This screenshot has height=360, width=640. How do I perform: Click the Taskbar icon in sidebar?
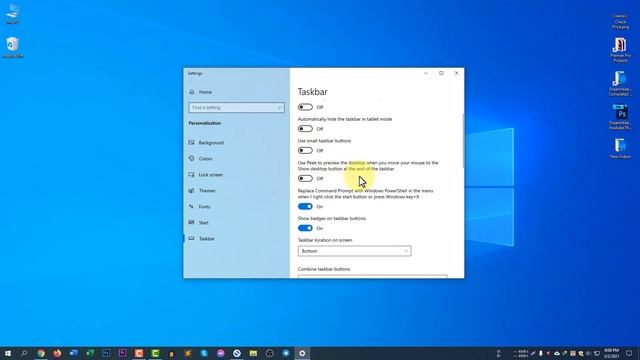coord(191,238)
